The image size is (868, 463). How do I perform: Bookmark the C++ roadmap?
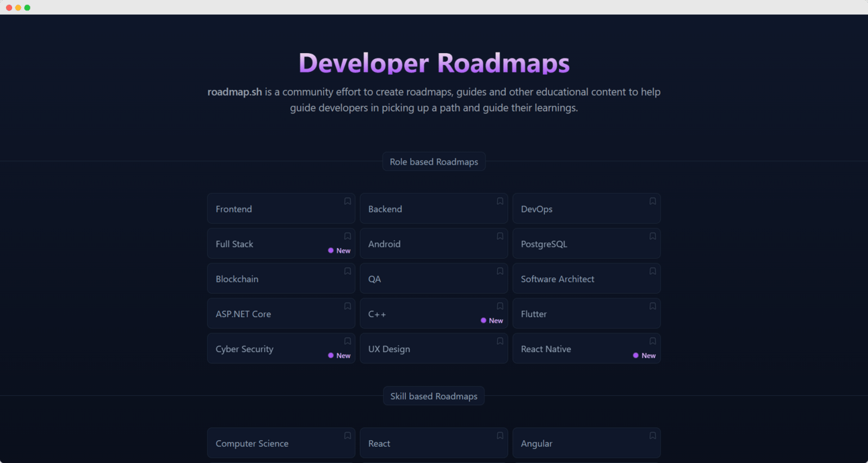point(500,306)
